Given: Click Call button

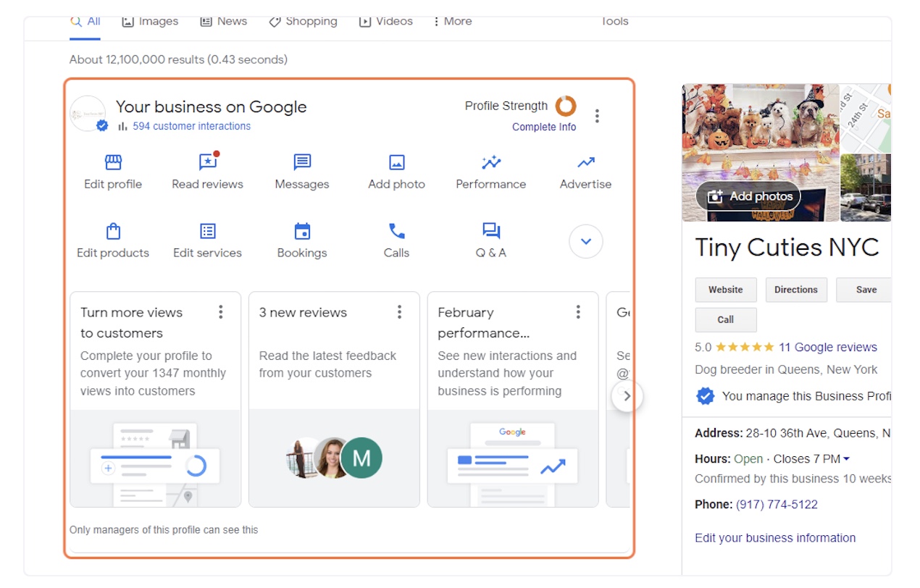Looking at the screenshot, I should tap(726, 319).
